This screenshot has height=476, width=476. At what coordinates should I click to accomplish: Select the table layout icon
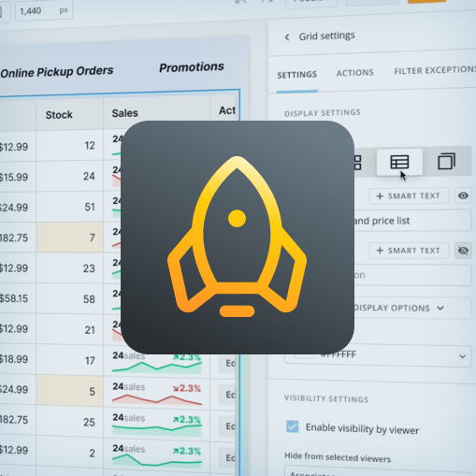point(399,162)
